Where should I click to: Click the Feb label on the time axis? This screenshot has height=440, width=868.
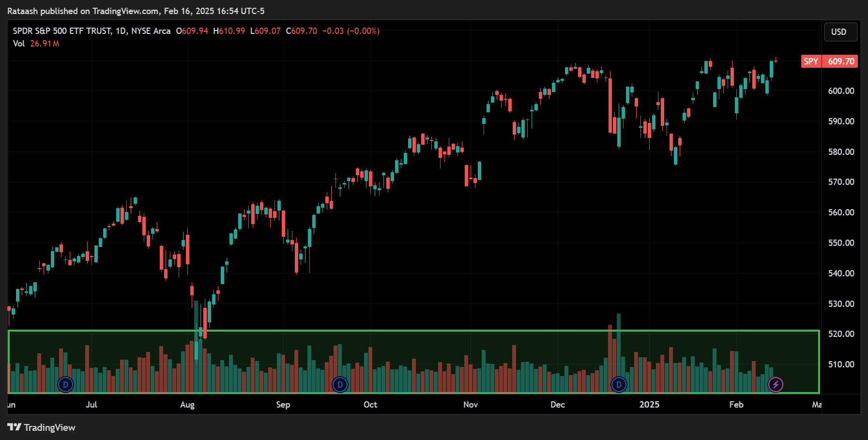[x=736, y=405]
